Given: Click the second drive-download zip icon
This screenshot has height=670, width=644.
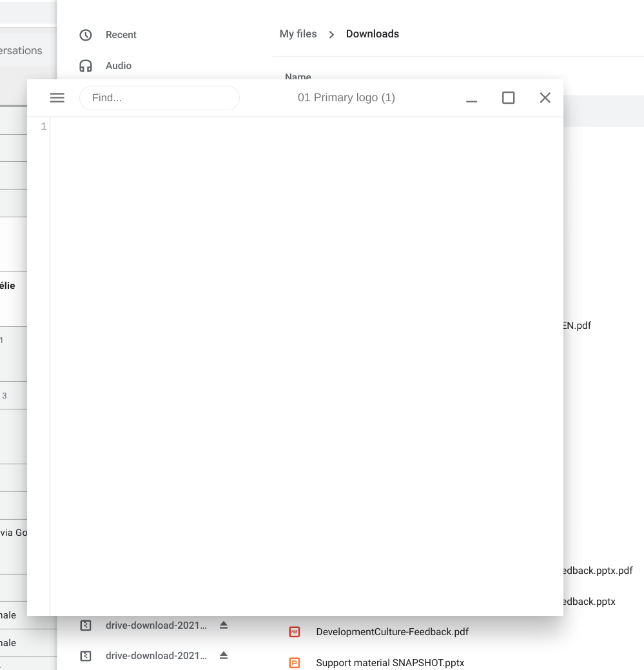Looking at the screenshot, I should coord(86,656).
